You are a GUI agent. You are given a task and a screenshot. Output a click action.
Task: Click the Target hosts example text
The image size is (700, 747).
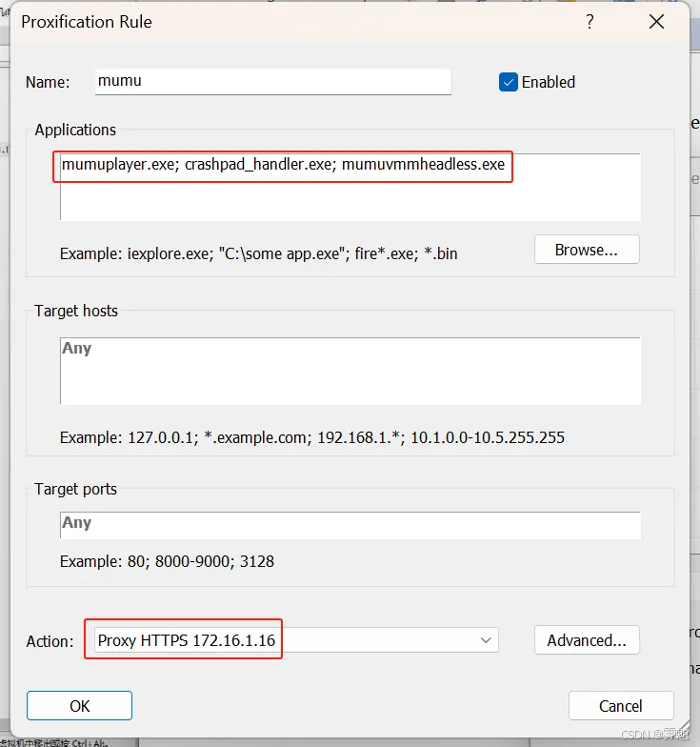pos(312,437)
